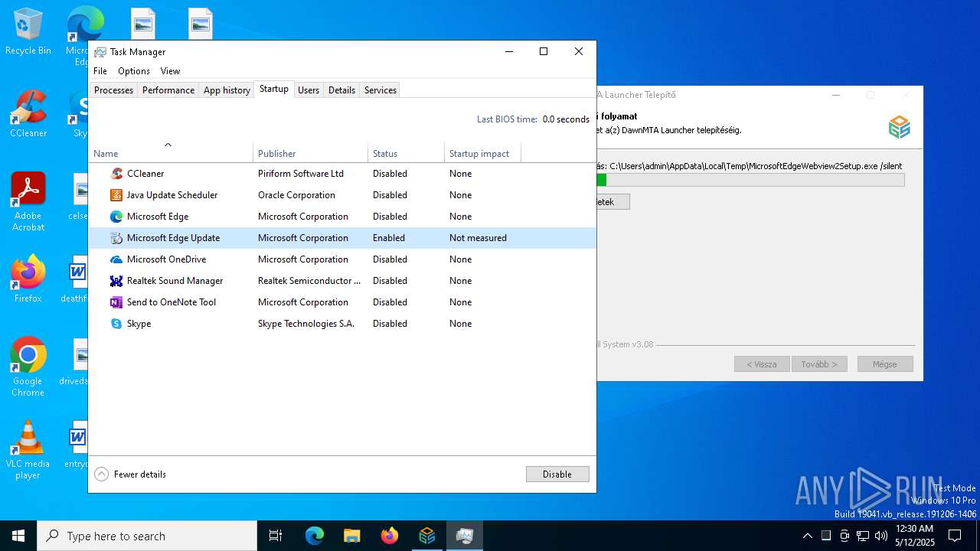Switch to the Services tab
This screenshot has width=980, height=551.
(x=381, y=90)
